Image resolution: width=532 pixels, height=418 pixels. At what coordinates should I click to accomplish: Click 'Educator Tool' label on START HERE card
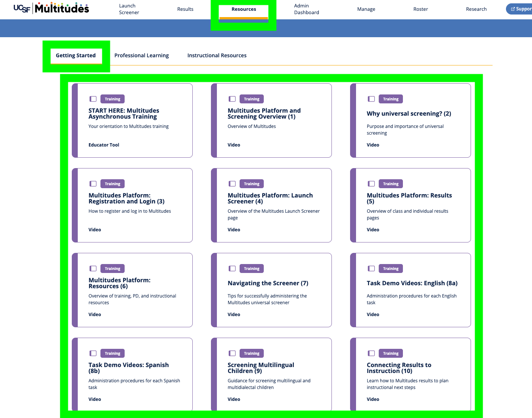(x=104, y=145)
